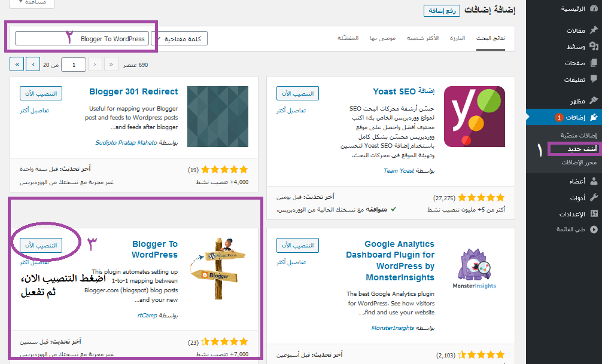Click the plugin search box containing Blogger To WordPress
The height and width of the screenshot is (364, 602).
tap(82, 38)
